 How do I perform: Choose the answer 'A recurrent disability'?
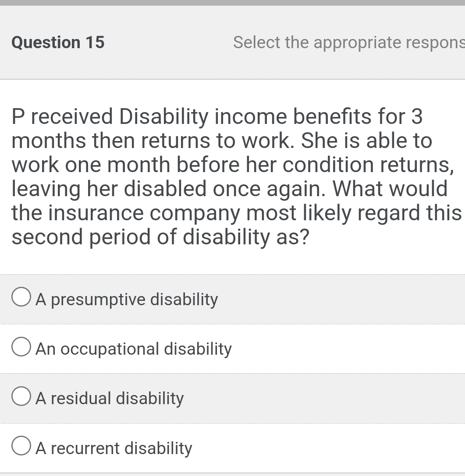[x=114, y=448]
